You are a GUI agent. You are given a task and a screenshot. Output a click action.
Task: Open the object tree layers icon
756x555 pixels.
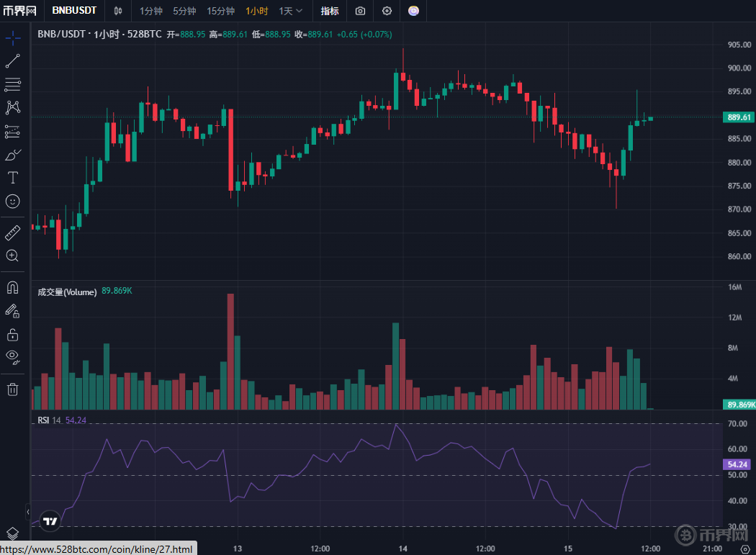(13, 533)
